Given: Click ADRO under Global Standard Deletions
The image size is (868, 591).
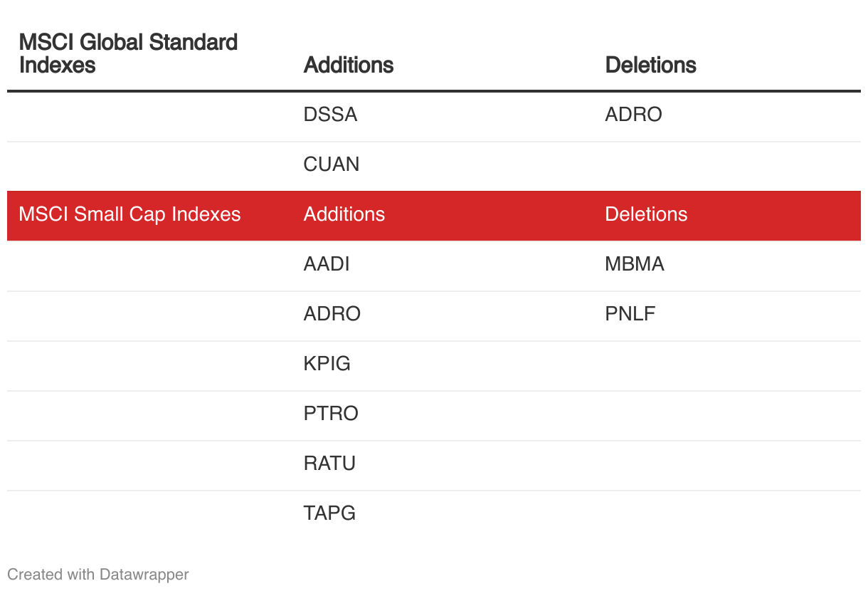Looking at the screenshot, I should pos(633,115).
